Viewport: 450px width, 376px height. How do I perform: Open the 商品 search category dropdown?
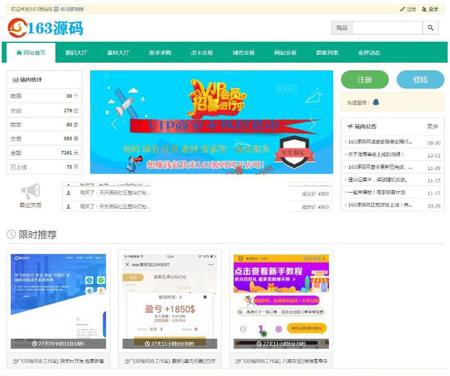coord(342,28)
